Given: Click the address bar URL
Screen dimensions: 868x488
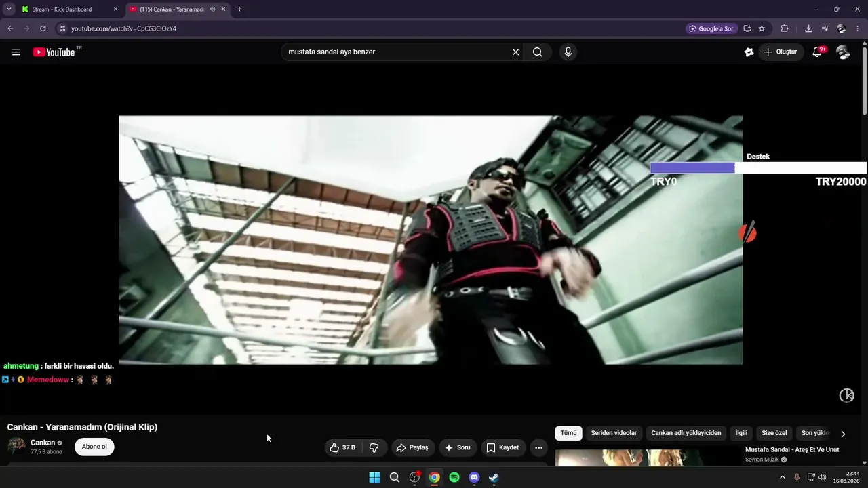Looking at the screenshot, I should (x=123, y=28).
